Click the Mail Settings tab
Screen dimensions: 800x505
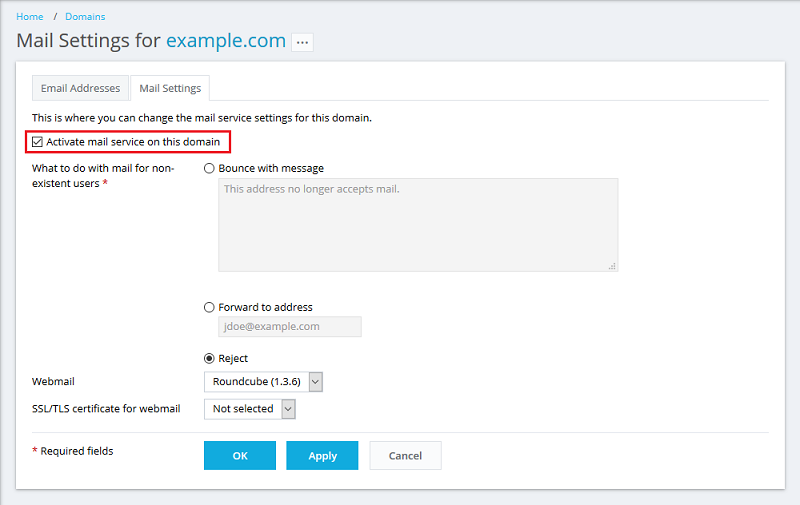pos(170,88)
